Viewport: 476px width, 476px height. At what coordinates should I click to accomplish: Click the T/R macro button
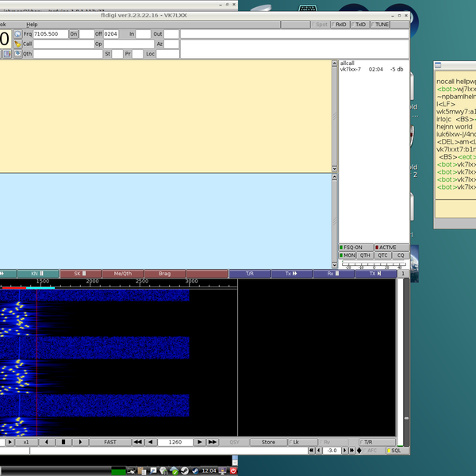point(249,274)
